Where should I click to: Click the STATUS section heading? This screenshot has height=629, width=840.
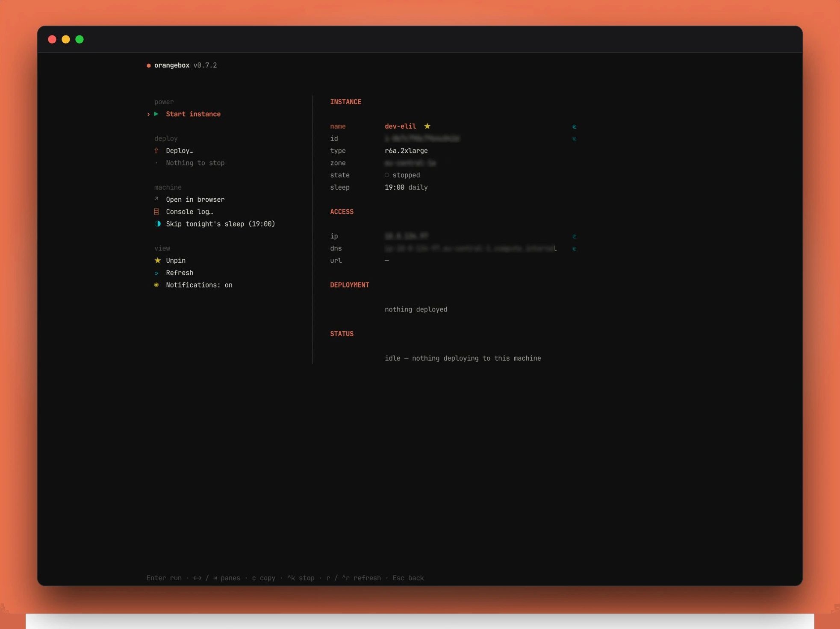pos(342,334)
